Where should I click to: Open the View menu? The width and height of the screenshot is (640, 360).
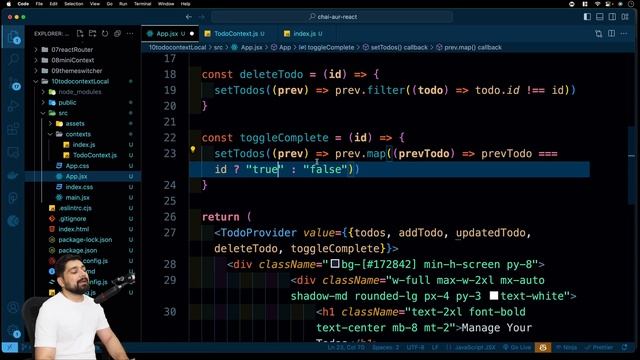(x=95, y=4)
